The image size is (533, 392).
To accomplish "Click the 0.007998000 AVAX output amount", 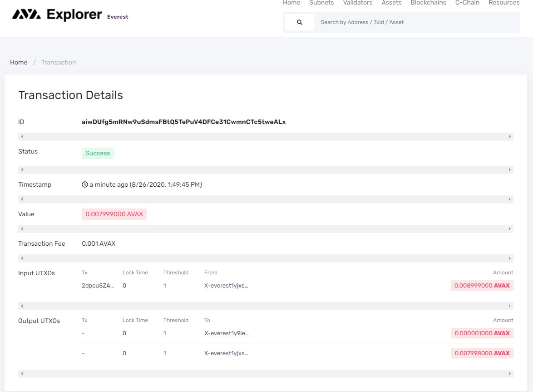I will tap(482, 353).
